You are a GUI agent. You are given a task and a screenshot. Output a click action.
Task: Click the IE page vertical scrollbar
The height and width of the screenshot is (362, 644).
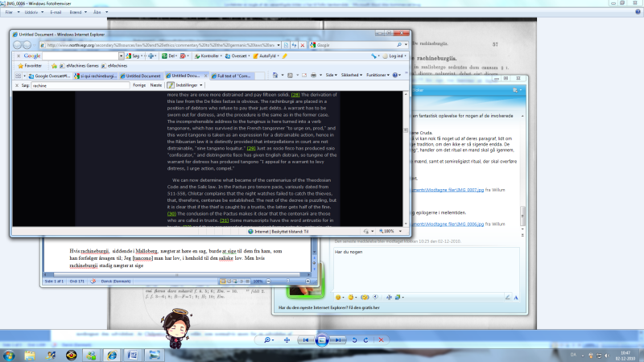[406, 158]
